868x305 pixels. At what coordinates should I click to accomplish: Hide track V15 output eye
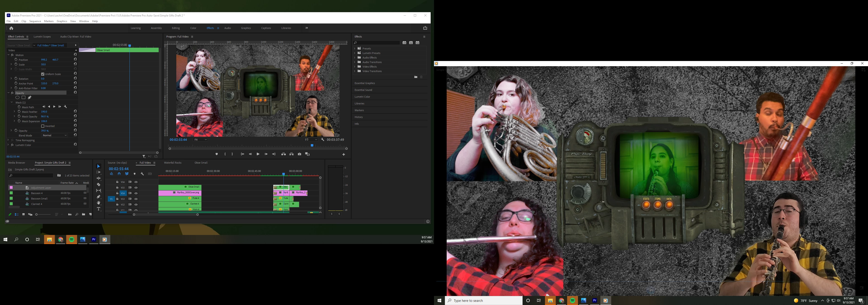pyautogui.click(x=136, y=188)
